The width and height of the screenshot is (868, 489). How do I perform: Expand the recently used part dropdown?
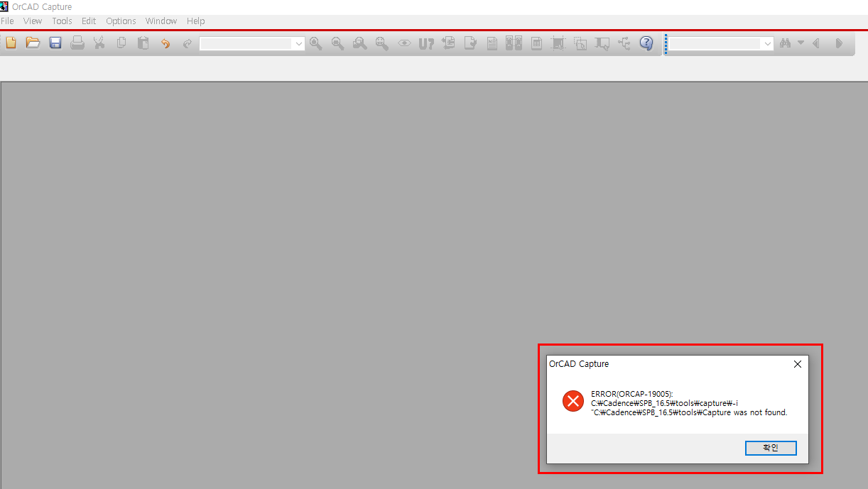tap(299, 44)
